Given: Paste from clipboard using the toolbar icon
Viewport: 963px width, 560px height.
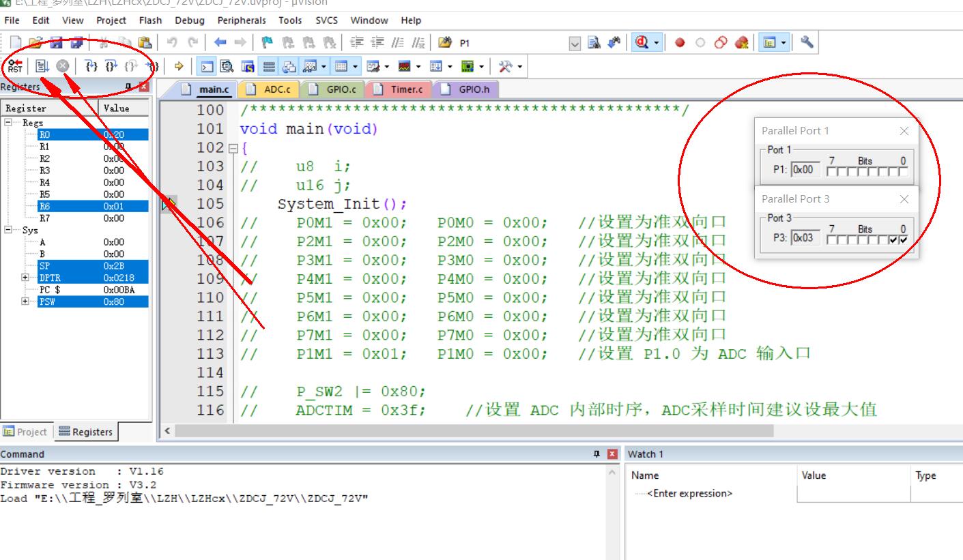Looking at the screenshot, I should tap(145, 43).
